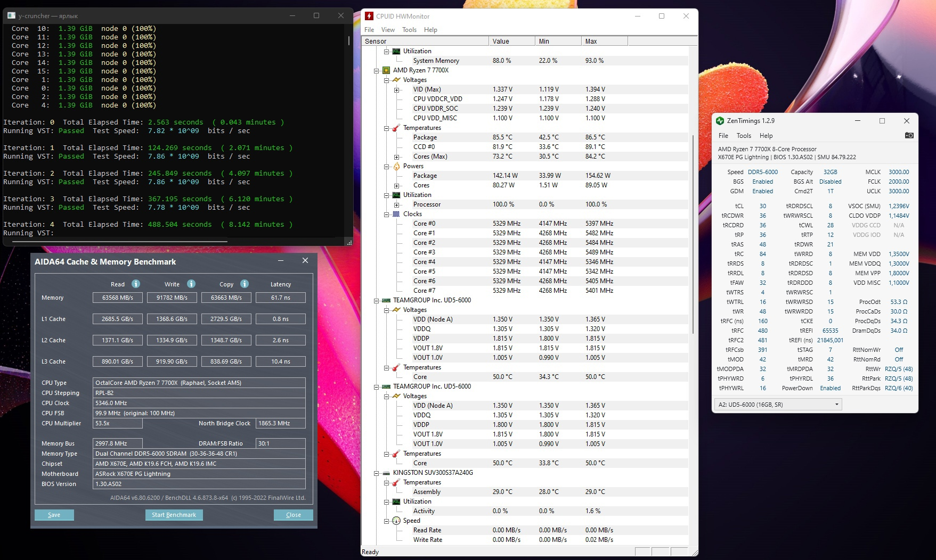This screenshot has width=936, height=560.
Task: Click the TEAMGROUP memory icon just below Core #7
Action: tap(386, 300)
